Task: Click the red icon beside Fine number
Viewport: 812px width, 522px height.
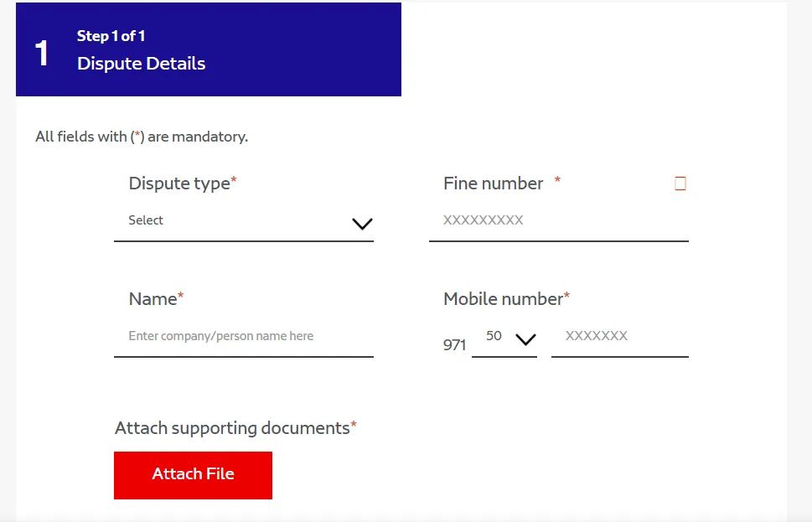Action: (x=680, y=183)
